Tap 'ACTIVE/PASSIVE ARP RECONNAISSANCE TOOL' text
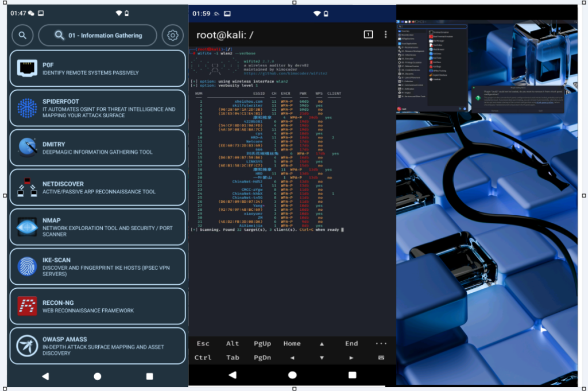The image size is (588, 391). click(x=99, y=192)
